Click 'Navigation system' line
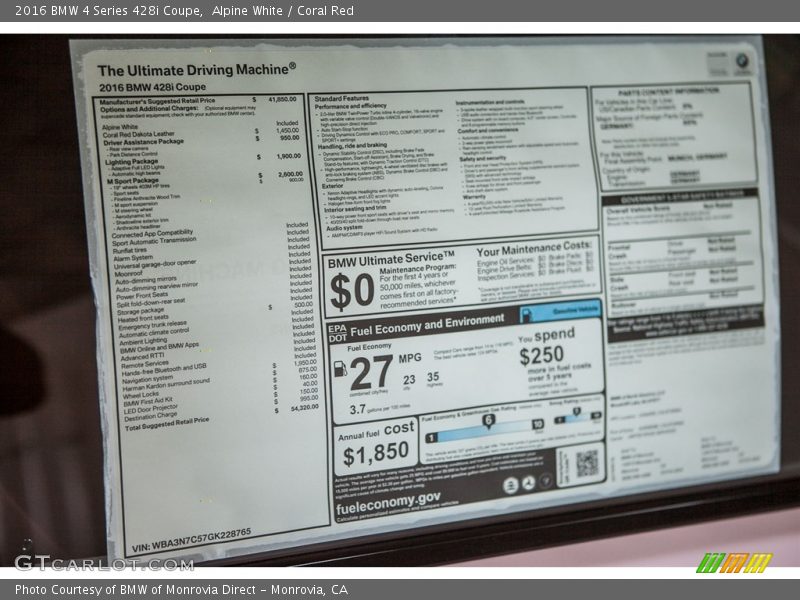This screenshot has width=800, height=600. click(147, 380)
